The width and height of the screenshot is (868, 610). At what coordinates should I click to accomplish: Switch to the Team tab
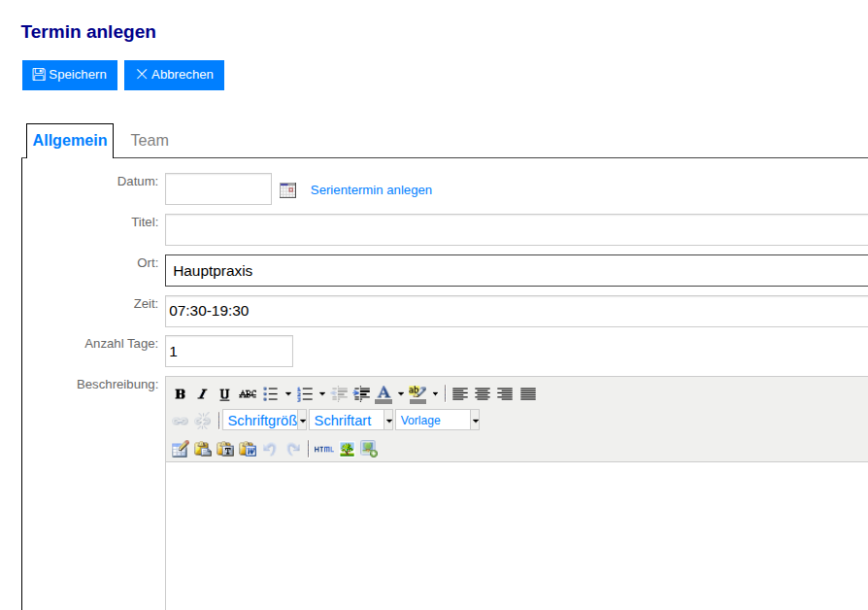[x=150, y=141]
